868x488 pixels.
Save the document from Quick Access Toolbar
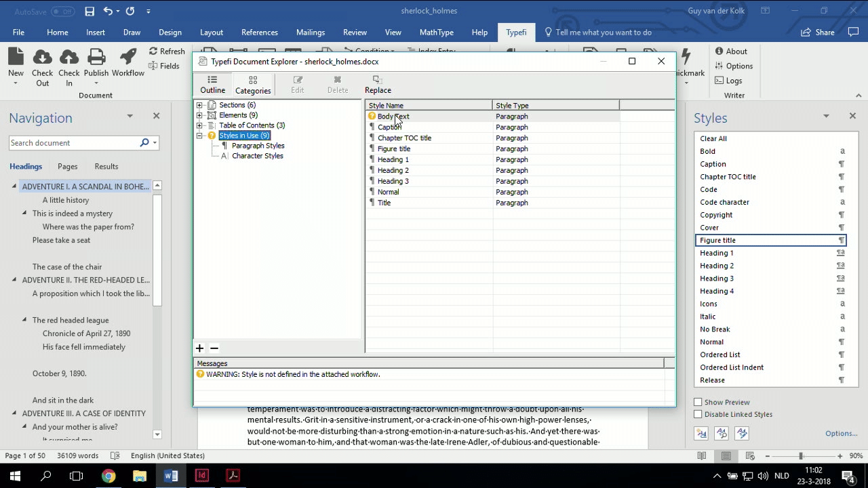[x=90, y=11]
